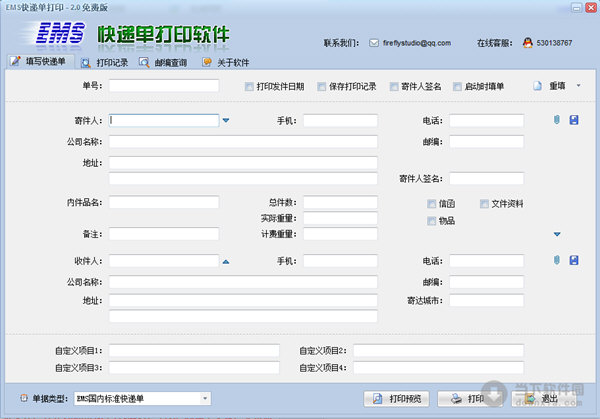Enable 启动时填单 checkbox
Image resolution: width=600 pixels, height=419 pixels.
pyautogui.click(x=457, y=87)
